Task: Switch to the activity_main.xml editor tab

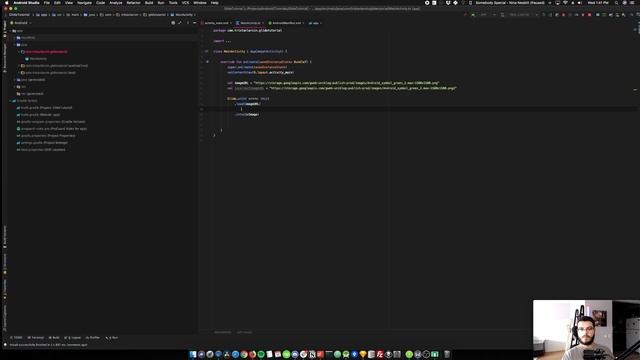Action: coord(216,23)
